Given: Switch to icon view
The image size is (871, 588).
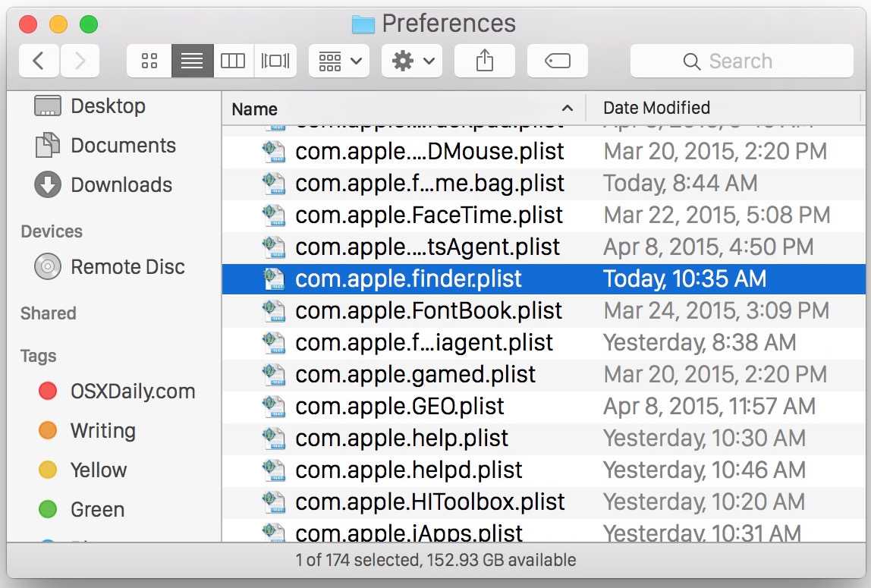Looking at the screenshot, I should (149, 61).
